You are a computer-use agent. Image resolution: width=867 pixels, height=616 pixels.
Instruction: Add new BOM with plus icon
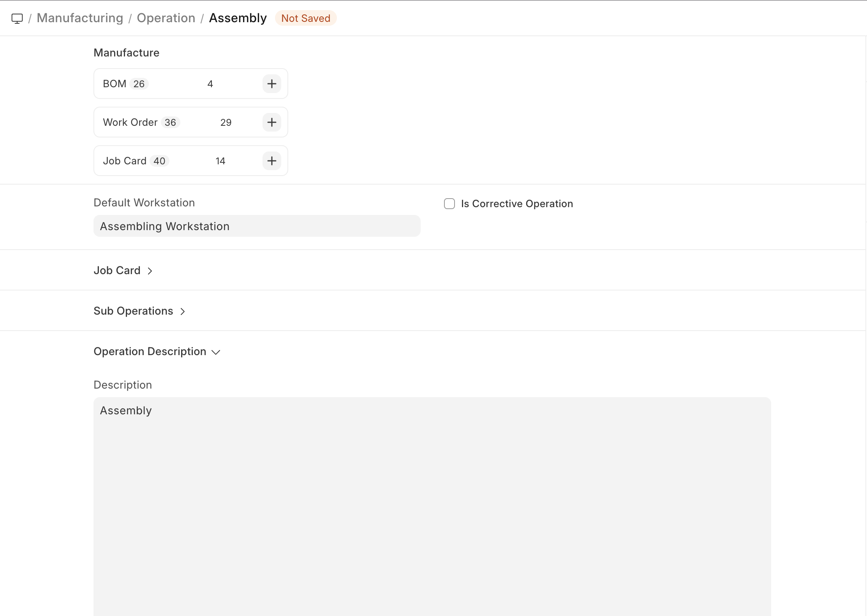tap(271, 84)
